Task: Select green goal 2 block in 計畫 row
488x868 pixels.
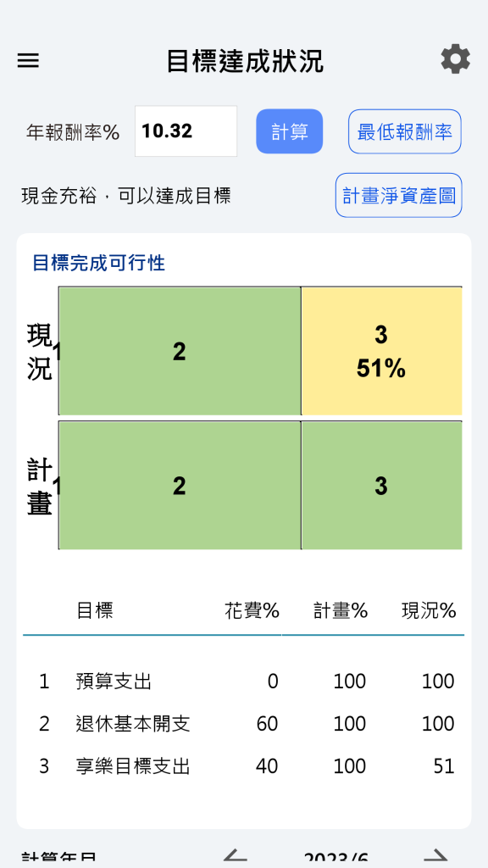Action: point(180,486)
